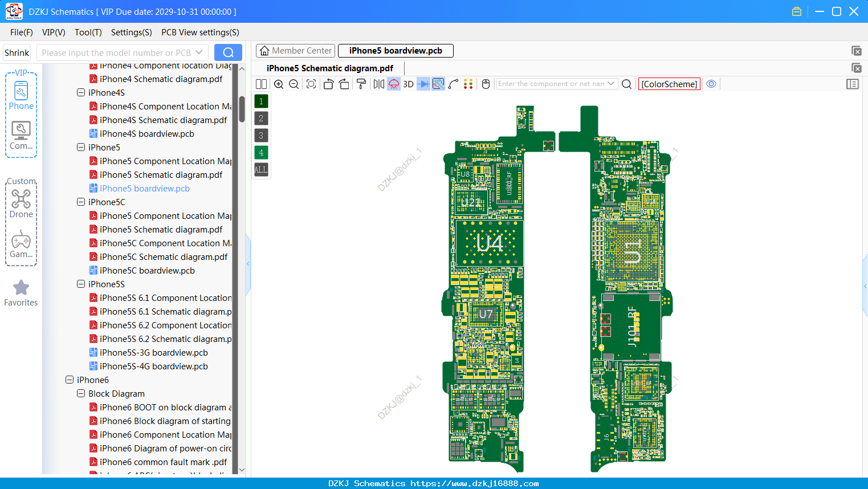Screen dimensions: 868x489
Task: Toggle board layer 2
Action: coord(261,119)
